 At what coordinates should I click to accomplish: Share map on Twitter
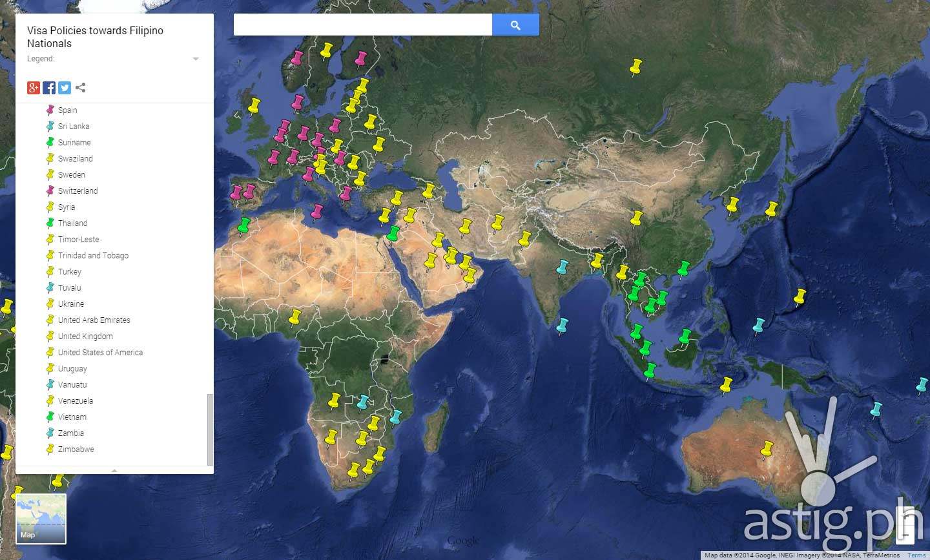point(65,88)
